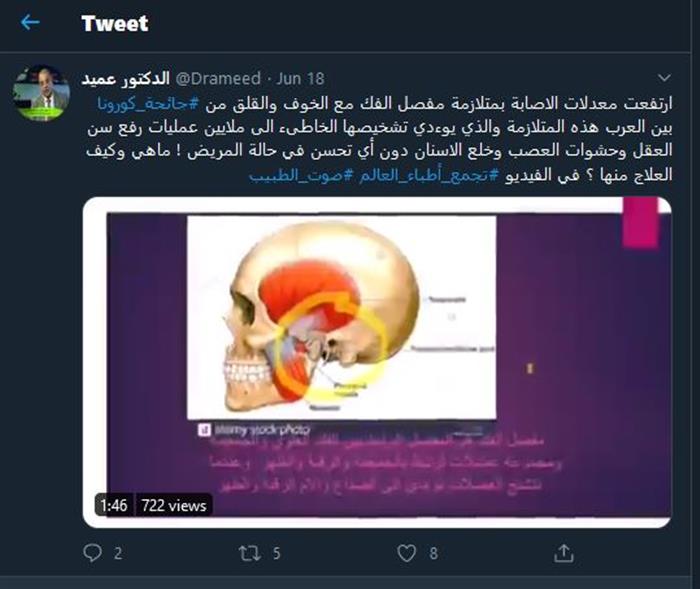Viewport: 700px width, 589px height.
Task: Open hashtag جائحة_كورونا
Action: click(148, 104)
